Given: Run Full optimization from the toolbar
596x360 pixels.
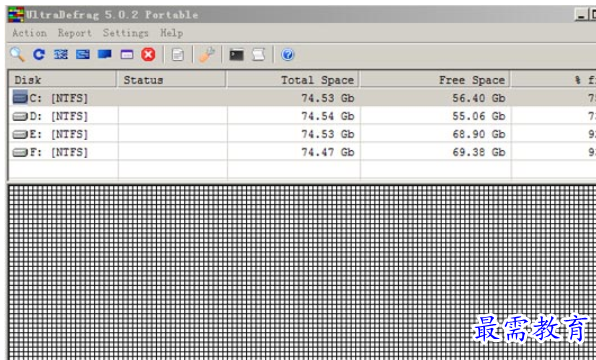Looking at the screenshot, I should [x=105, y=54].
